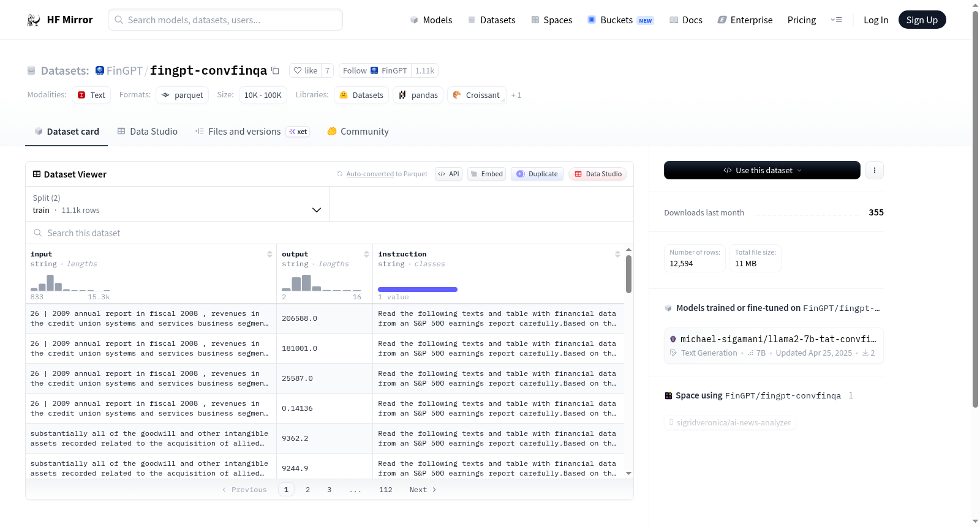Screen dimensions: 980x527
Task: Select the cell with output 206588.0
Action: coord(325,318)
